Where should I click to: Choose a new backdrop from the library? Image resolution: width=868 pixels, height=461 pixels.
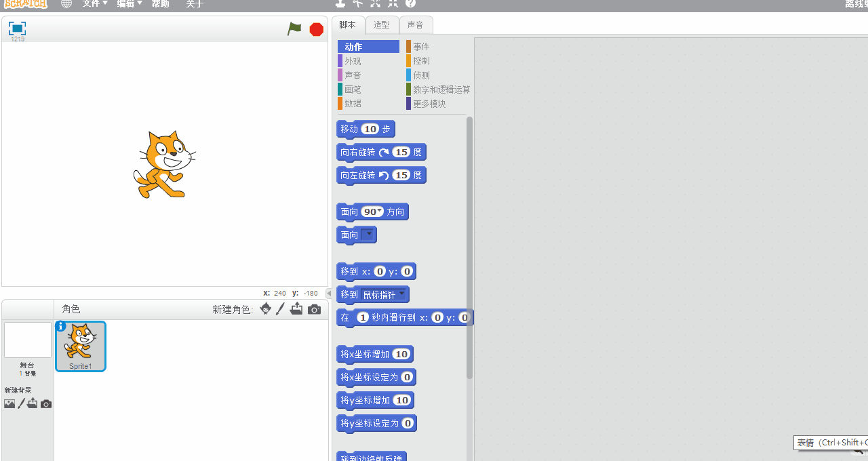coord(9,404)
